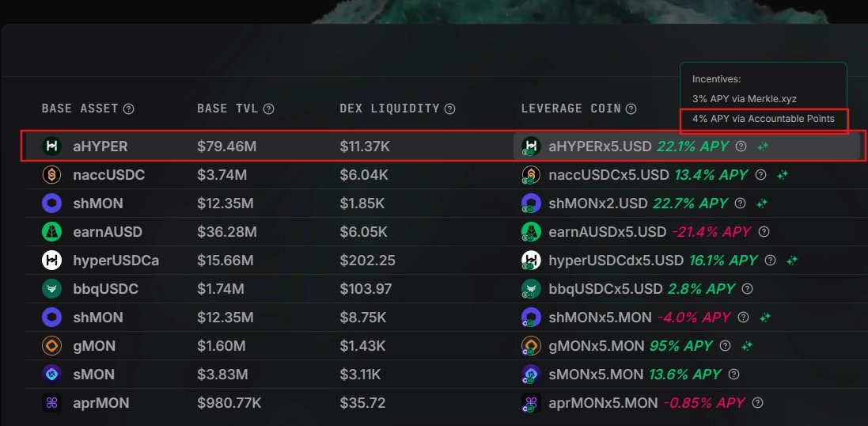Open the sMONx5.MON leverage coin link

pyautogui.click(x=596, y=375)
